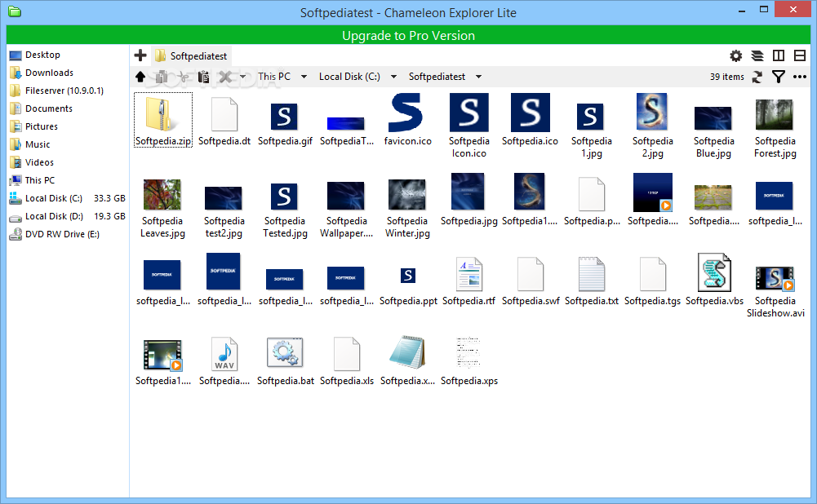817x504 pixels.
Task: Click Upgrade to Pro Version banner
Action: pos(408,35)
